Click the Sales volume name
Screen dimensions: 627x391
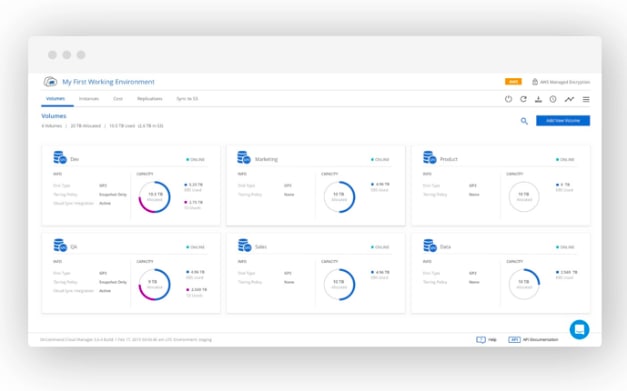pyautogui.click(x=261, y=247)
